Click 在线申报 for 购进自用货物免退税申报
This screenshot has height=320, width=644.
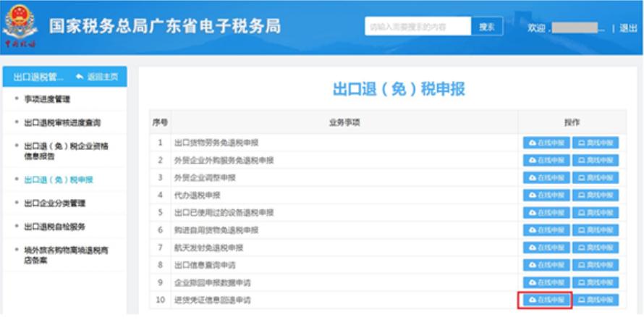(546, 230)
